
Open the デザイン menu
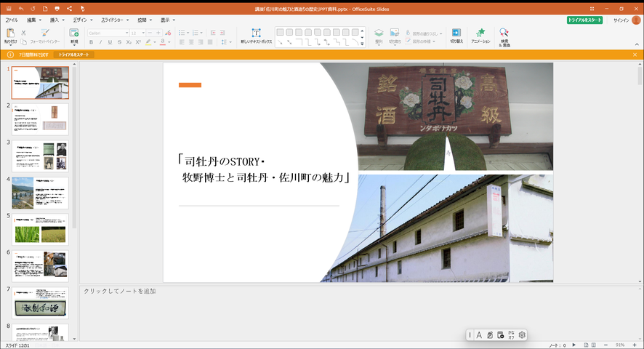tap(83, 20)
